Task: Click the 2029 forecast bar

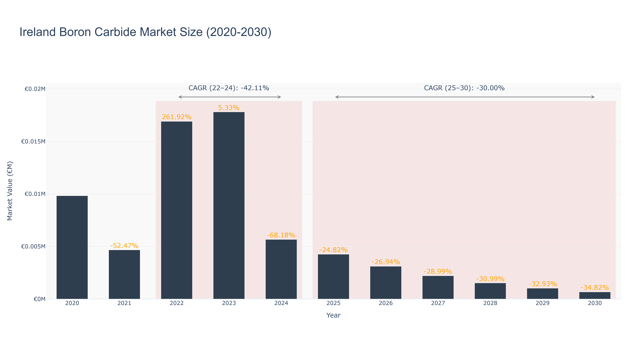Action: click(x=542, y=293)
